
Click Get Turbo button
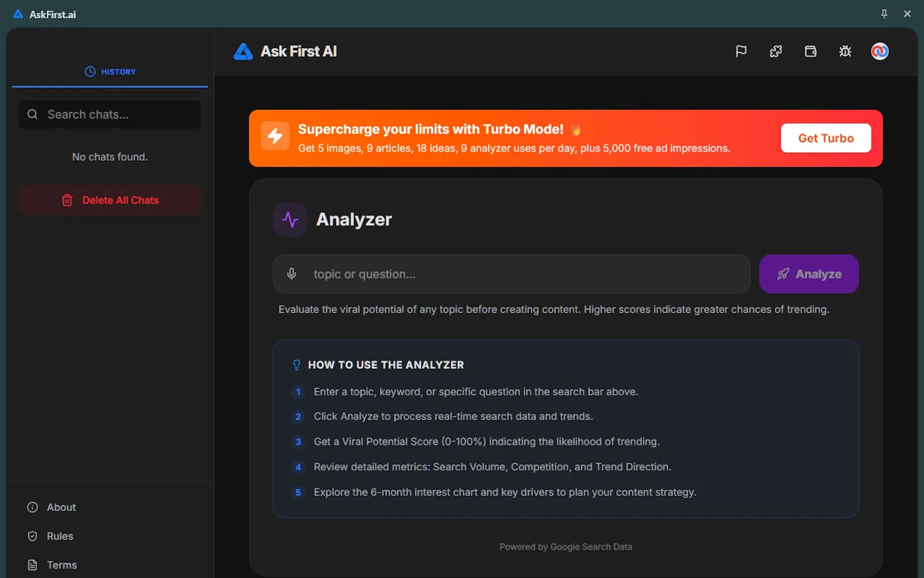(826, 138)
